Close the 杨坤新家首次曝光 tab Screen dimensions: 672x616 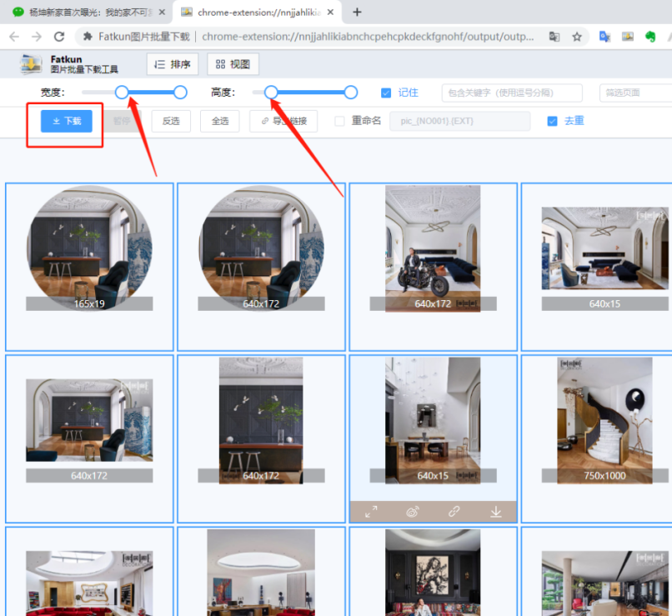pyautogui.click(x=162, y=13)
